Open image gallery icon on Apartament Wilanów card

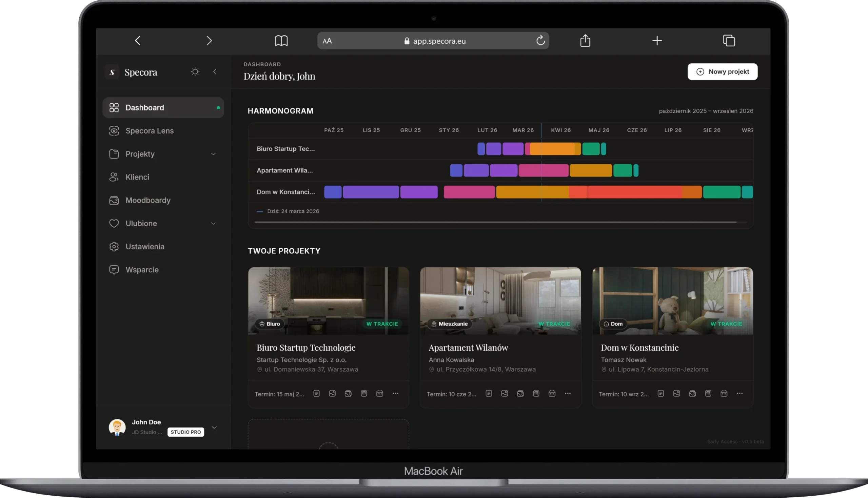click(x=505, y=393)
